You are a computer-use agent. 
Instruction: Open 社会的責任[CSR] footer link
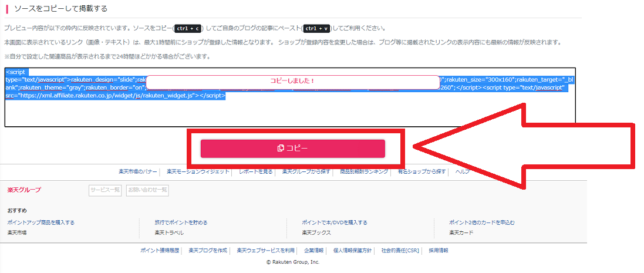point(400,250)
